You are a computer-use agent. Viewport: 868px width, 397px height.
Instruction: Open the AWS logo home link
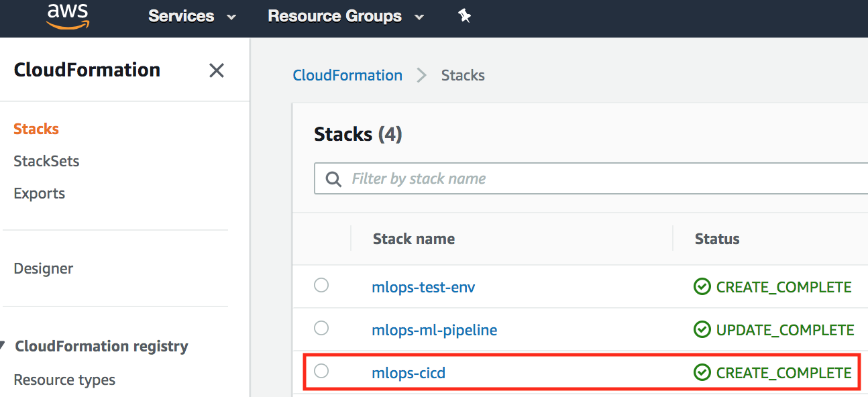coord(68,16)
